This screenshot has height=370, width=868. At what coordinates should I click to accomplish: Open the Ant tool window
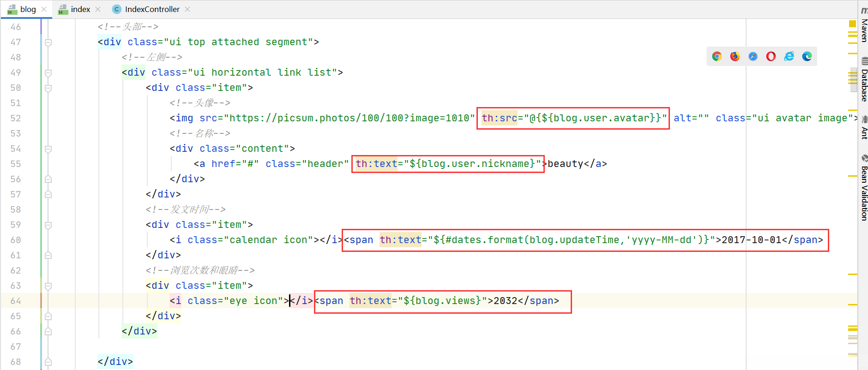tap(864, 128)
